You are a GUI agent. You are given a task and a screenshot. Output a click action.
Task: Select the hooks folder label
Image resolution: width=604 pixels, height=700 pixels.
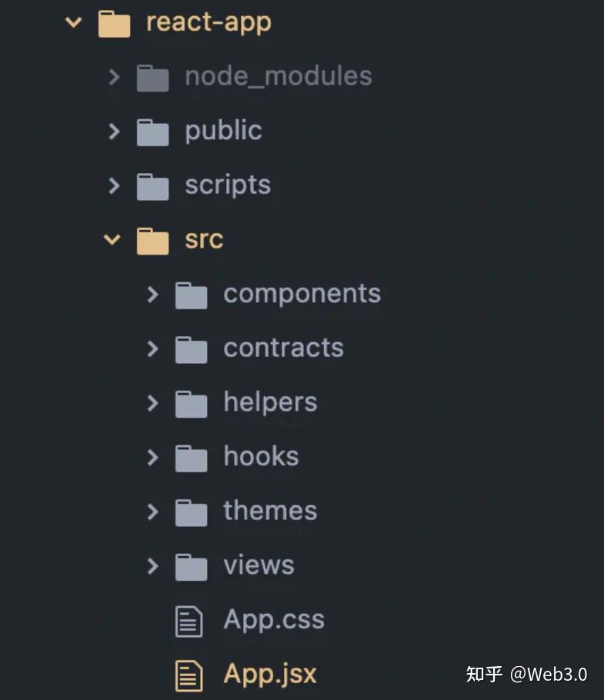261,456
